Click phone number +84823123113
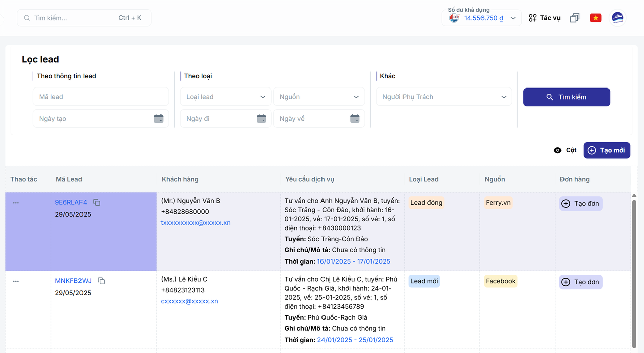Viewport: 644px width, 353px height. tap(183, 290)
